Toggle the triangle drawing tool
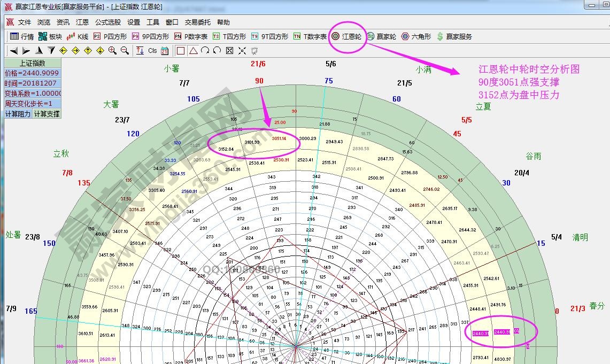Screen dimensions: 610x364 194,50
